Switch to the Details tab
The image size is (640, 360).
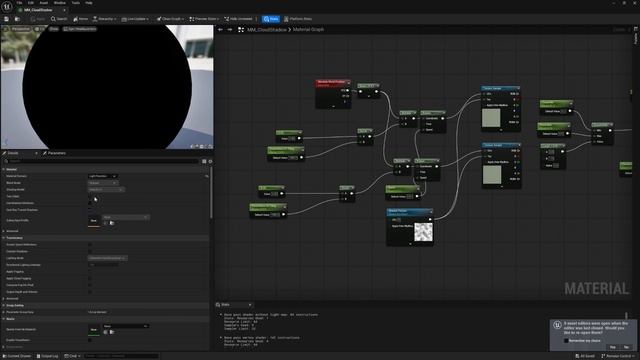coord(13,153)
